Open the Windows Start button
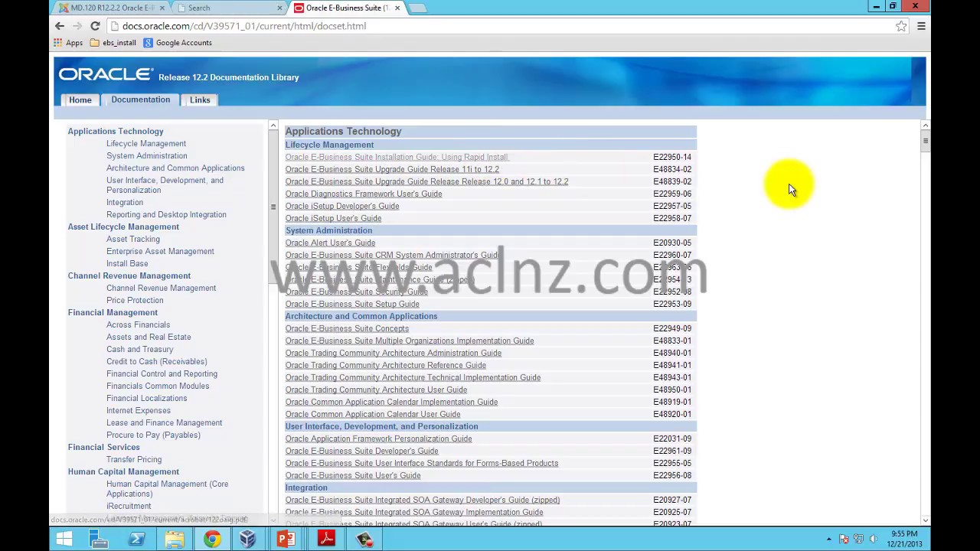Viewport: 980px width, 551px height. pyautogui.click(x=64, y=540)
